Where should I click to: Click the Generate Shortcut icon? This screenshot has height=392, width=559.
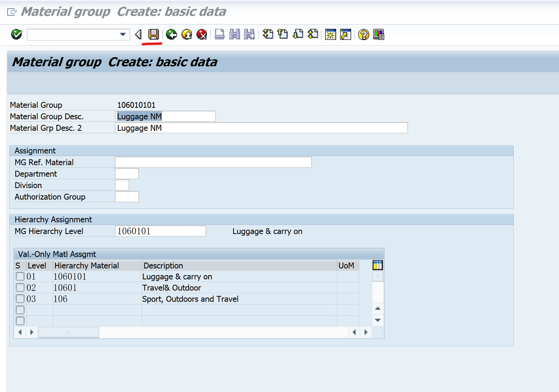pos(345,34)
